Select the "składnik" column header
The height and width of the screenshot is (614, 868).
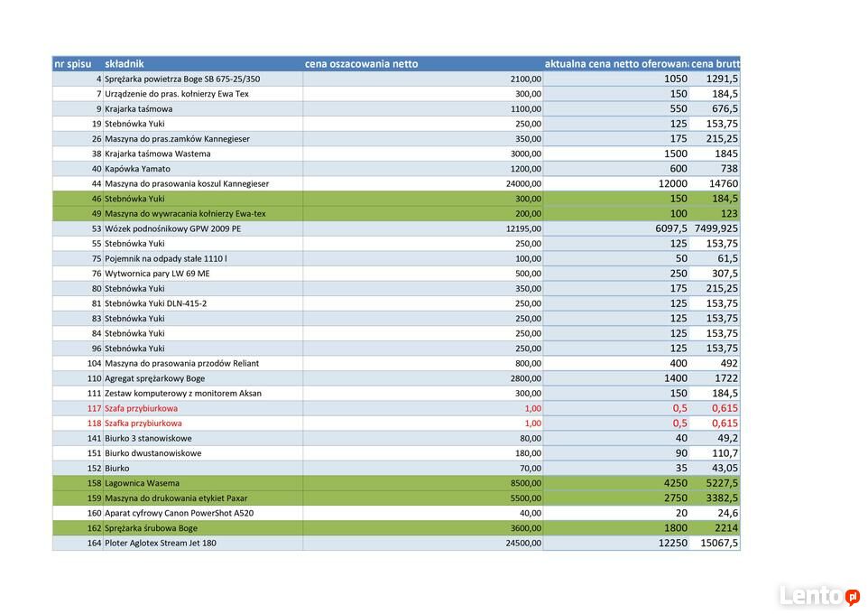click(124, 64)
